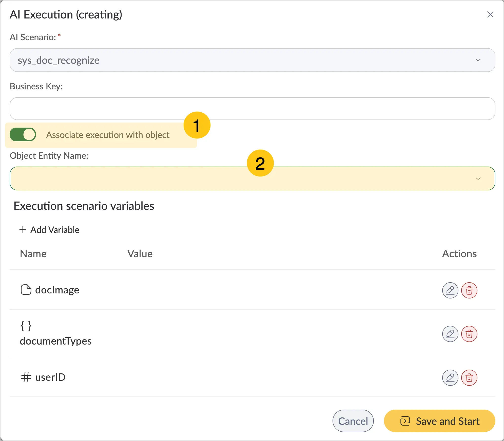This screenshot has width=504, height=441.
Task: Toggle Associate execution with object switch
Action: [23, 134]
